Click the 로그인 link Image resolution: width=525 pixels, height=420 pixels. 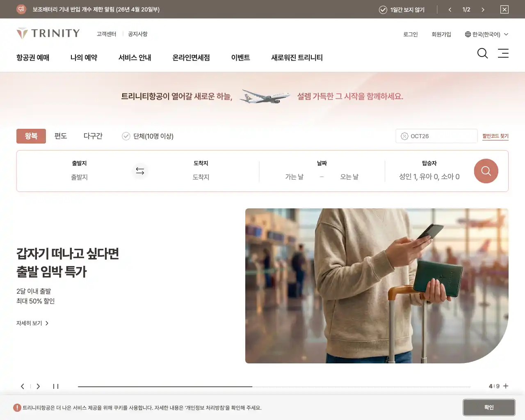click(410, 34)
